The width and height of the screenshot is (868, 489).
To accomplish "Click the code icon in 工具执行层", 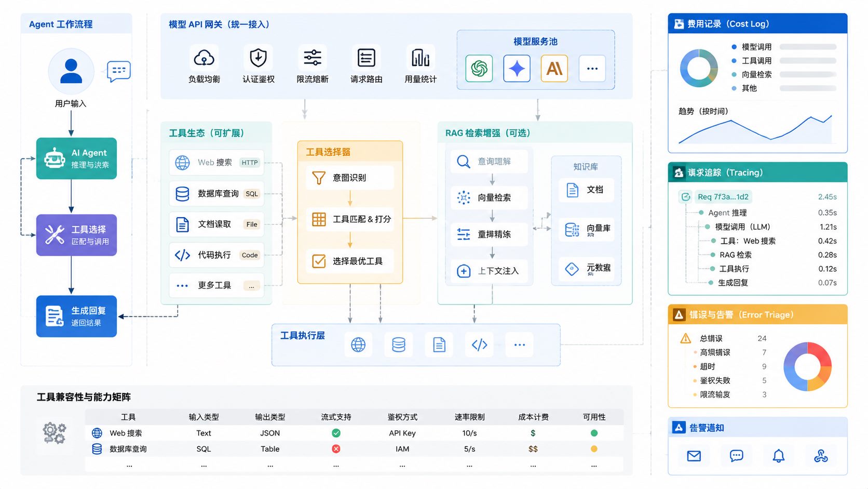I will coord(479,345).
